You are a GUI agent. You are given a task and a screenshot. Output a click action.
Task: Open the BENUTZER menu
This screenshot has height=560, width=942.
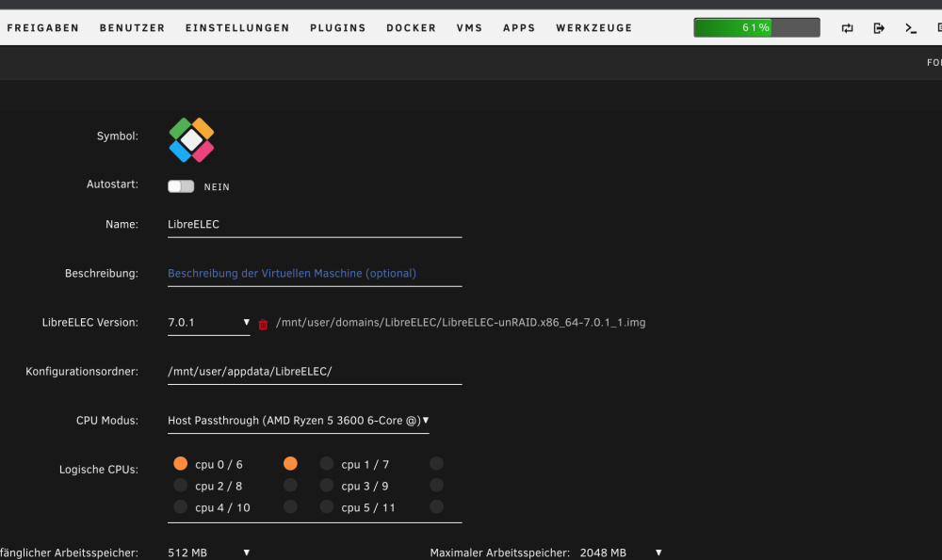[x=132, y=28]
